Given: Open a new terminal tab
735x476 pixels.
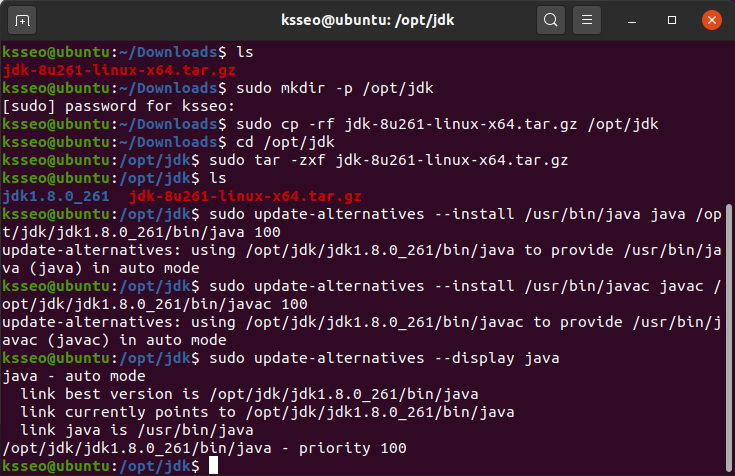Looking at the screenshot, I should coord(22,21).
